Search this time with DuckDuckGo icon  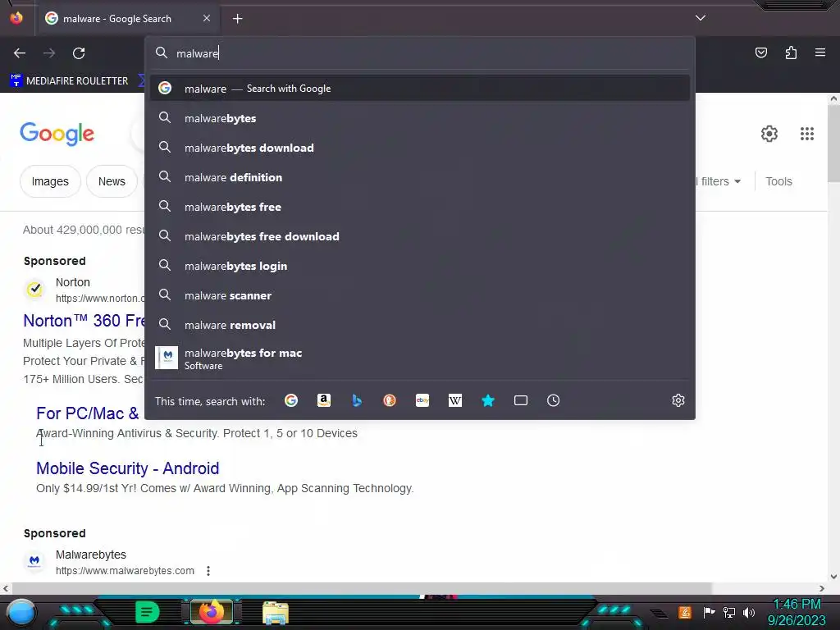[x=390, y=400]
